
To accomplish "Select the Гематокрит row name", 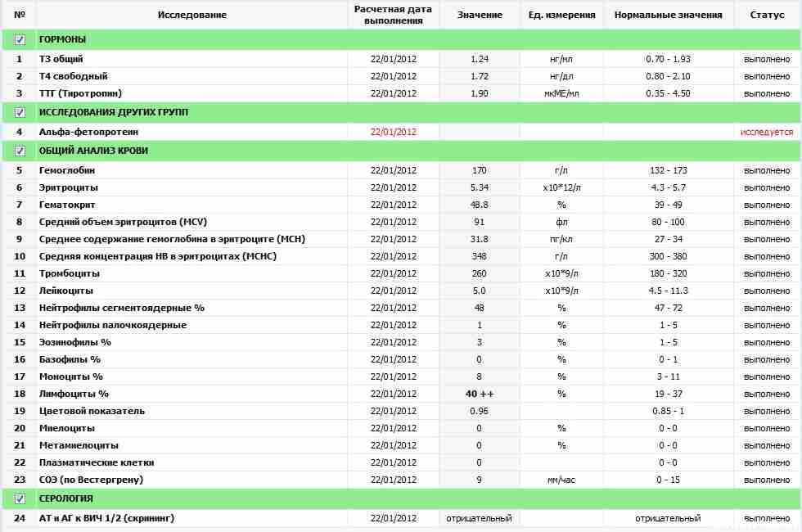I will click(67, 205).
